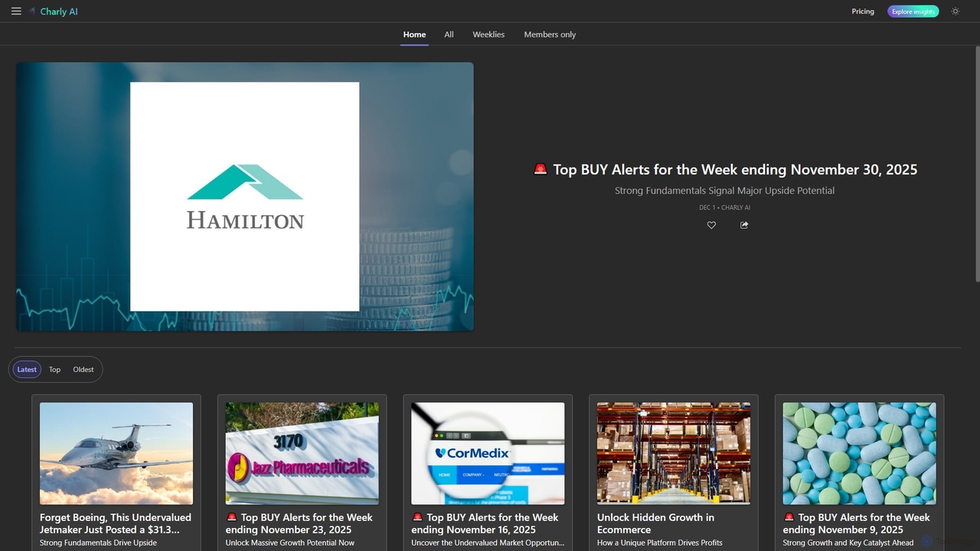Image resolution: width=980 pixels, height=551 pixels.
Task: Click the Strong Fundamentals Signal Major Upside subtitle
Action: (724, 191)
